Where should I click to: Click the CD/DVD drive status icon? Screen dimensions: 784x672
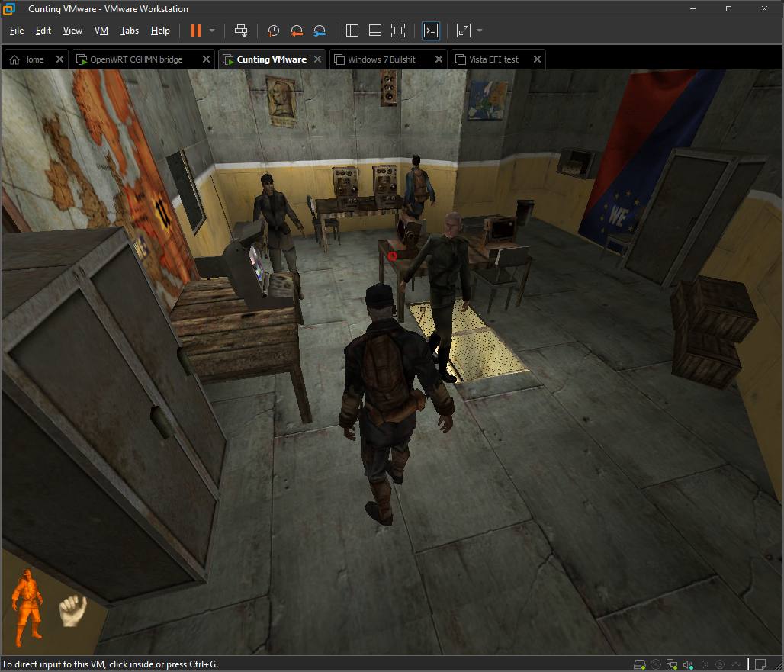(656, 664)
